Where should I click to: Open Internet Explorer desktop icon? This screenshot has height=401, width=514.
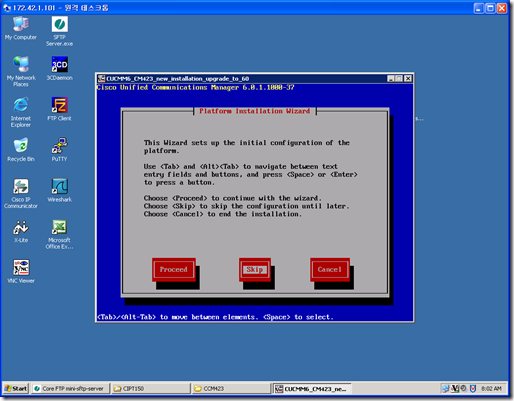click(21, 112)
